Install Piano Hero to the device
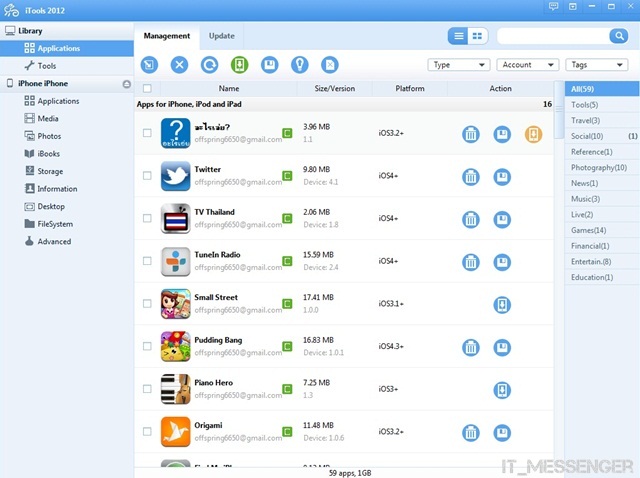Viewport: 640px width, 478px height. (502, 390)
